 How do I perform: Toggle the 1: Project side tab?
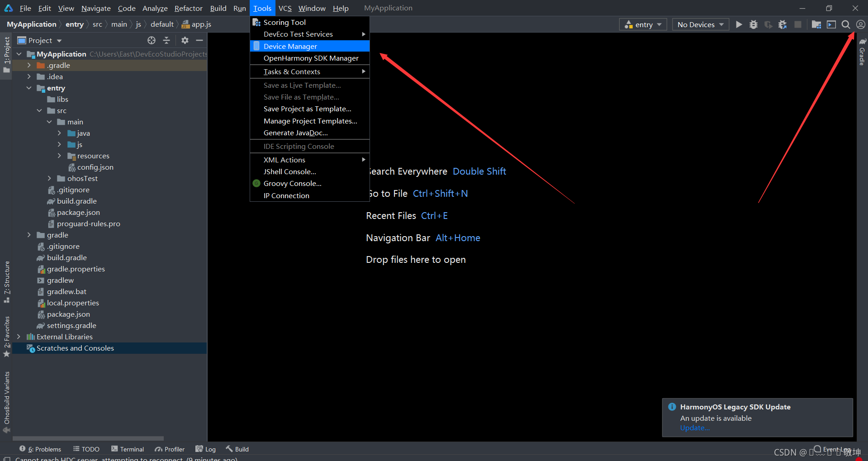(x=6, y=55)
